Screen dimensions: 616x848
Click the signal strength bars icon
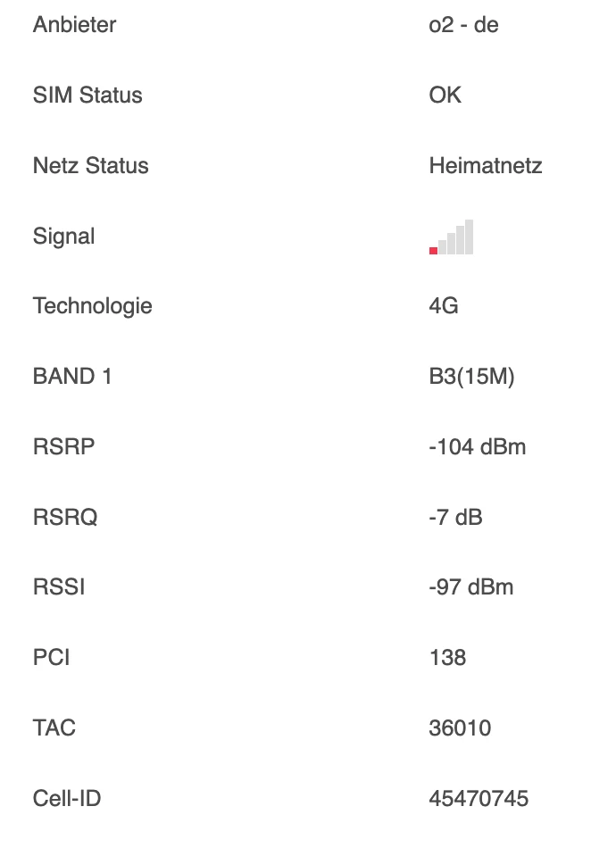coord(452,237)
